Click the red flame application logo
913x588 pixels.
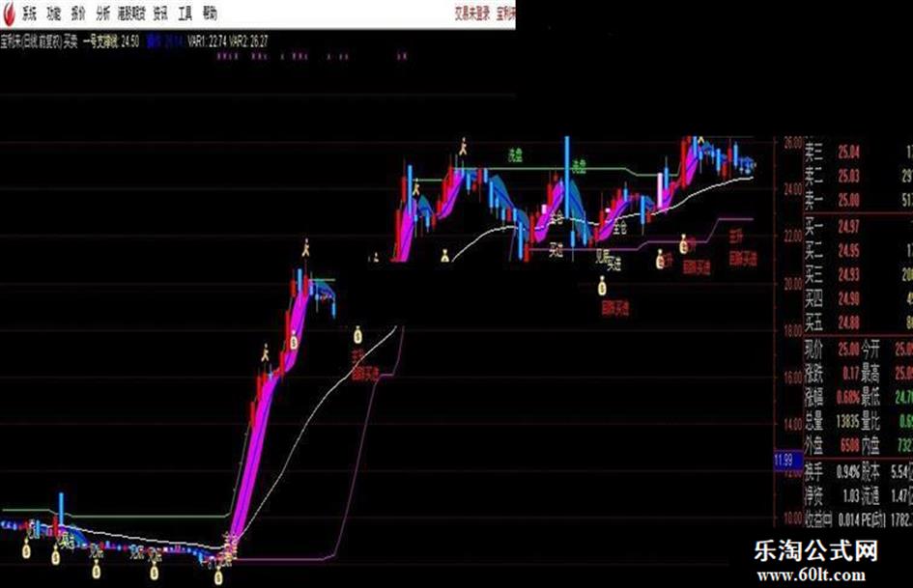[8, 14]
